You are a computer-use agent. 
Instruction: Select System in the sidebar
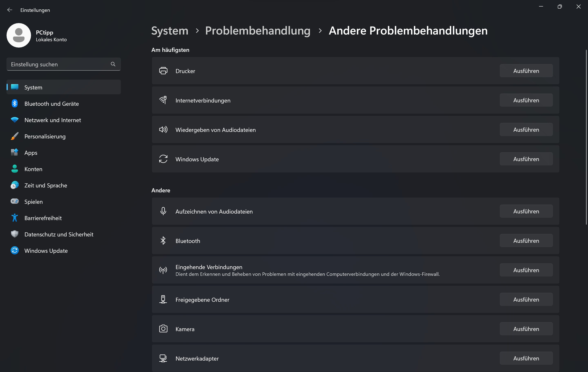64,87
